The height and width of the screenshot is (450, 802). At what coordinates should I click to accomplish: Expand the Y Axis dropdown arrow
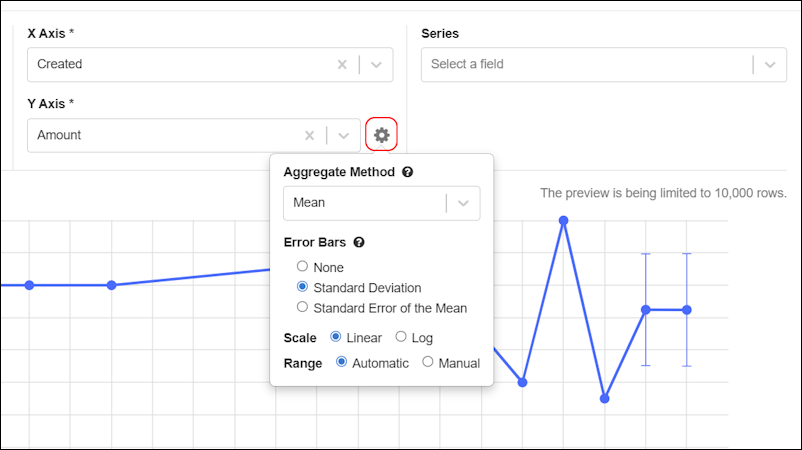tap(343, 135)
